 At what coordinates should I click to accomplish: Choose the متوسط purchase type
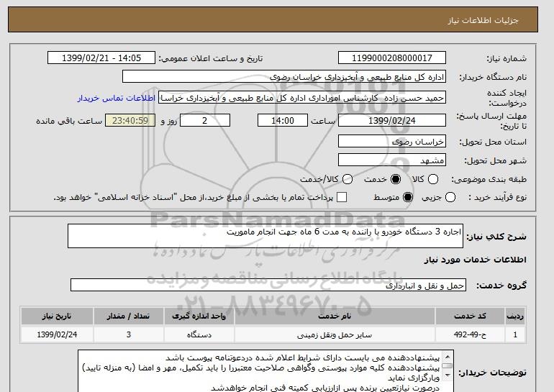408,197
